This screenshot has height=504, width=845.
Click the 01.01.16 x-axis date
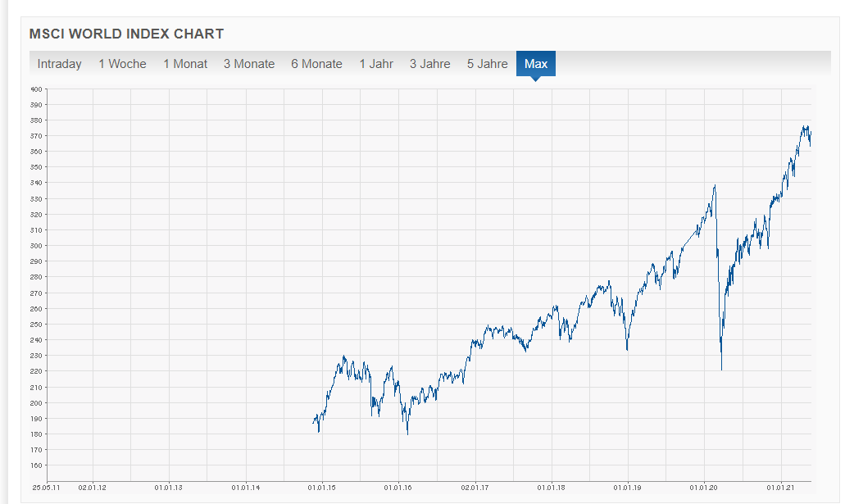[398, 488]
